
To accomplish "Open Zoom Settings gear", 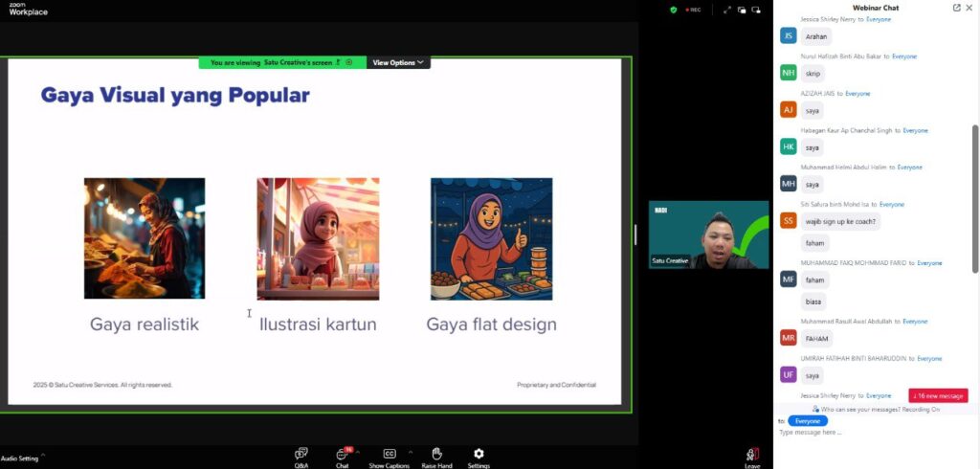I will (479, 455).
